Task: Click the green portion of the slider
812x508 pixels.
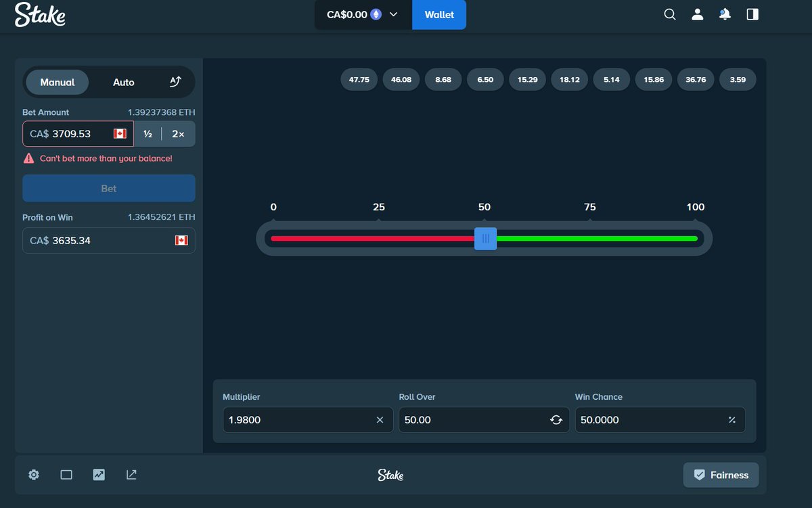Action: pos(597,238)
